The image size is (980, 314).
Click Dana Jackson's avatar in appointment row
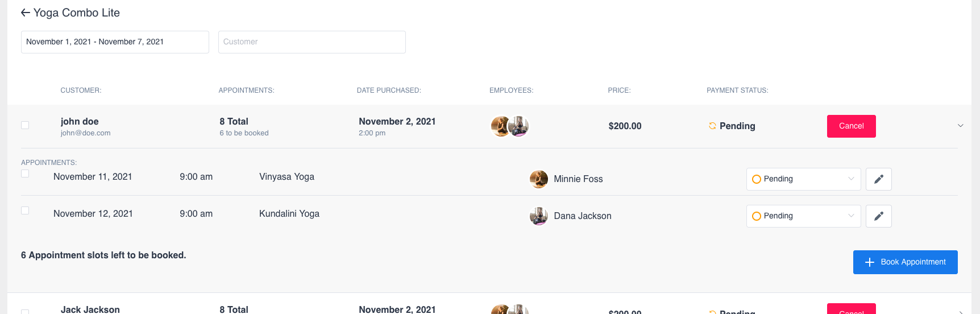pos(538,216)
